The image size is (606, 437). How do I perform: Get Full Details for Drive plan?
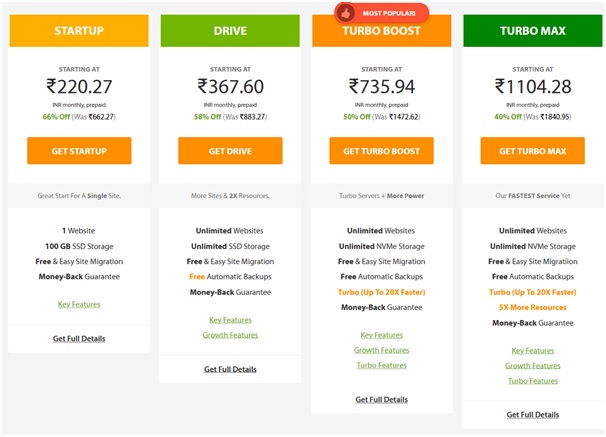230,369
